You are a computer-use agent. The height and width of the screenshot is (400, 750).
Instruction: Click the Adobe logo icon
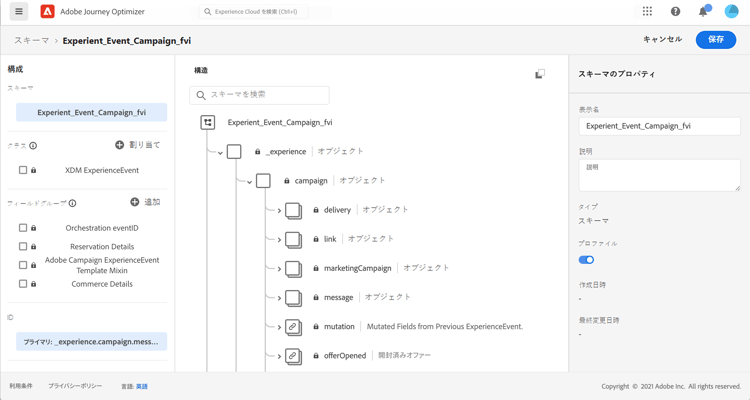tap(47, 11)
